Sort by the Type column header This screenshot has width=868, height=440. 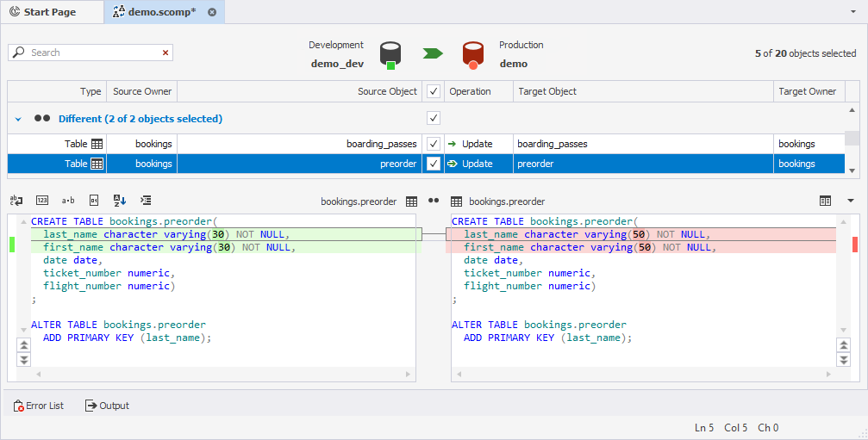click(57, 91)
